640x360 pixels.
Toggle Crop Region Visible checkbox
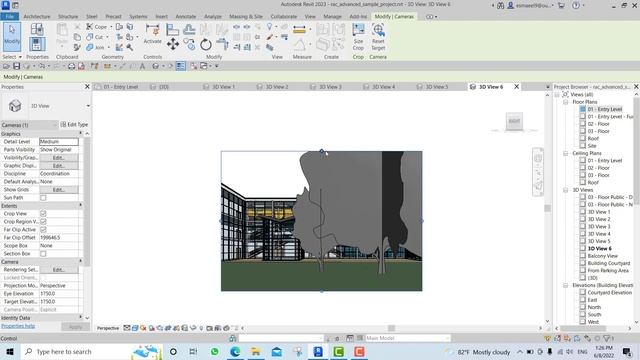pyautogui.click(x=43, y=222)
